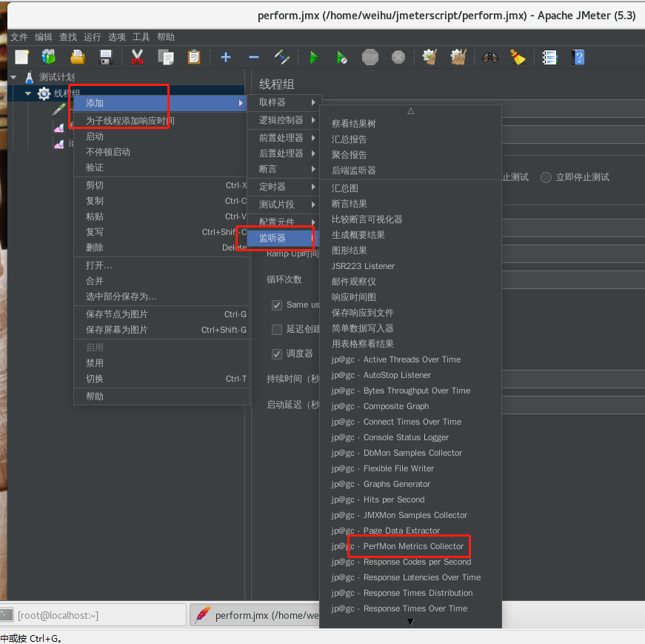
Task: Expand the 取样器 submenu
Action: pos(284,102)
